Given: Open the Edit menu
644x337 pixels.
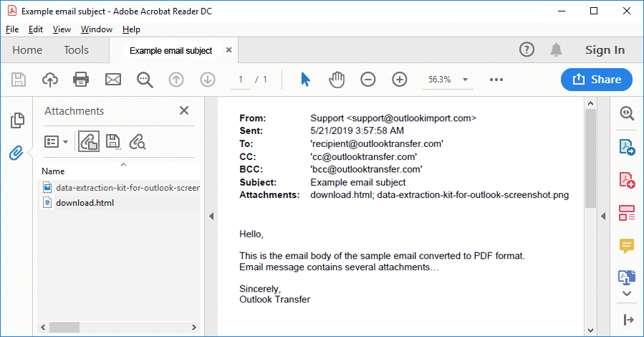Looking at the screenshot, I should pos(35,29).
